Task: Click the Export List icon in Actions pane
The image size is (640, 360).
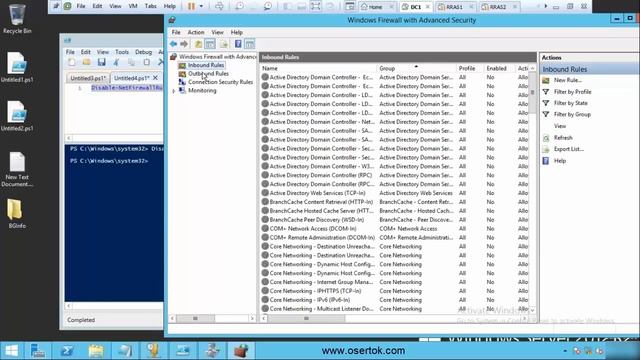Action: (x=546, y=149)
